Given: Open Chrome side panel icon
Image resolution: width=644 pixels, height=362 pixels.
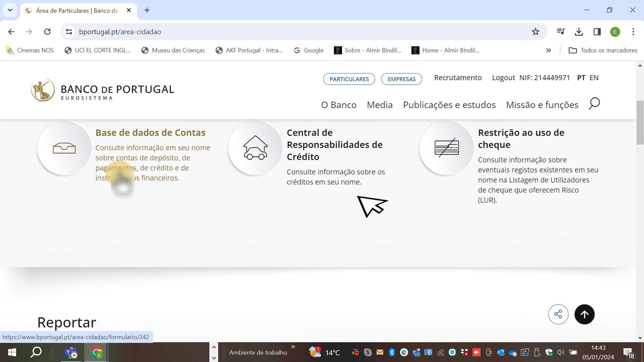Looking at the screenshot, I should click(597, 32).
